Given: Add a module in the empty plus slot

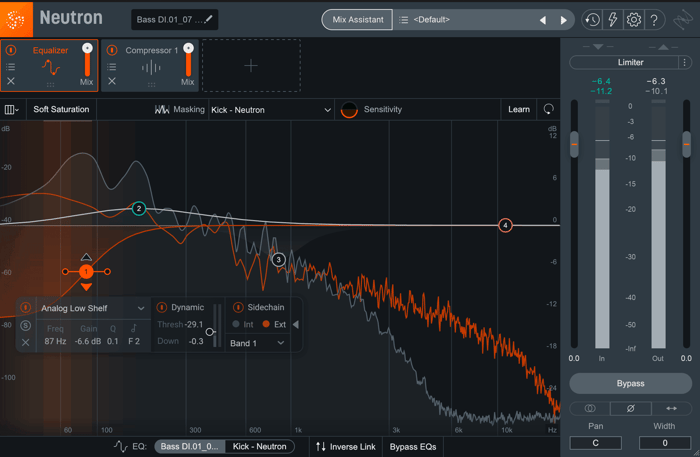Looking at the screenshot, I should pos(251,66).
